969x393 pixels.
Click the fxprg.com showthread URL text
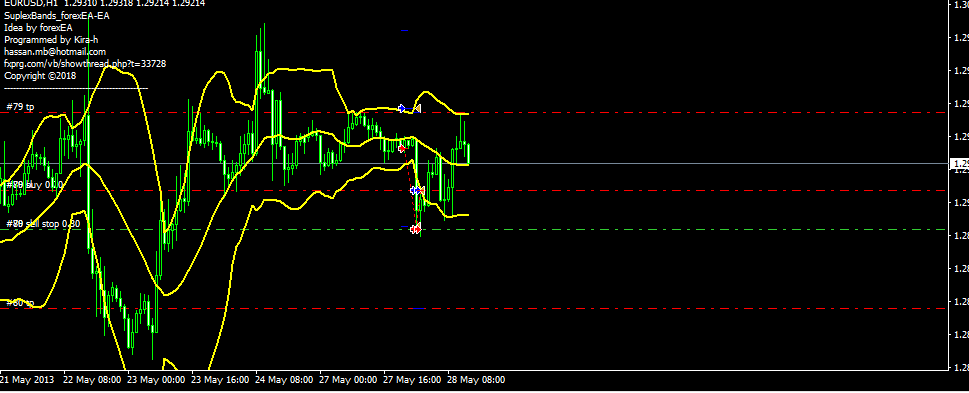tap(85, 64)
